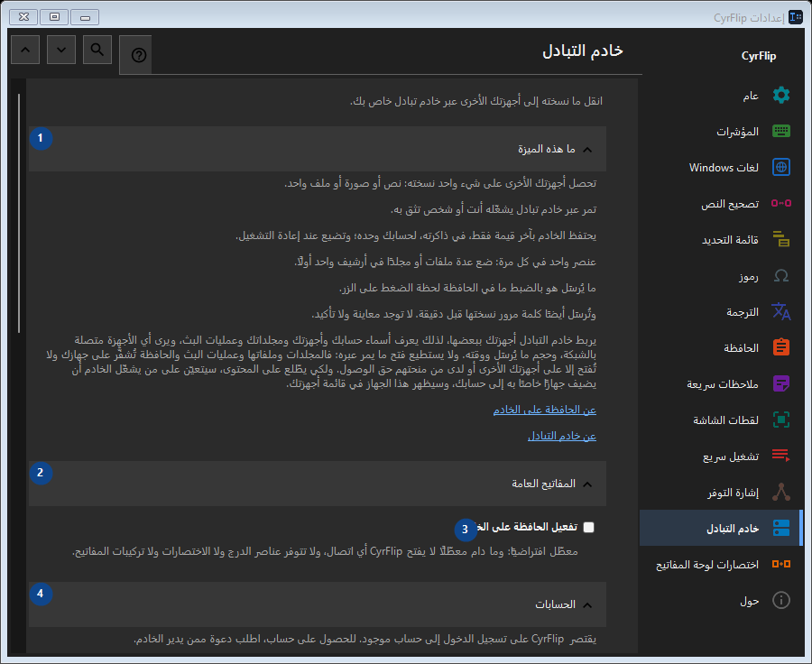Click the line starting يحتفظ الخادم بآخر قيمة
Image resolution: width=812 pixels, height=664 pixels.
[416, 235]
